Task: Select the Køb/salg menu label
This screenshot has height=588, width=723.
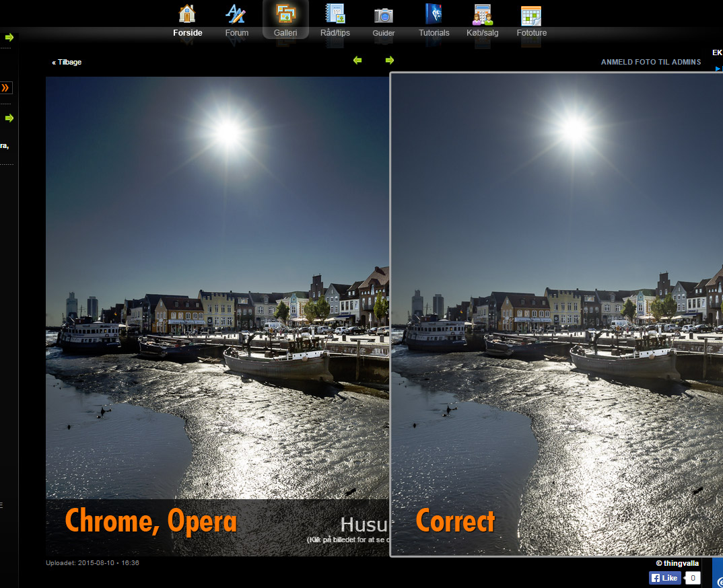Action: click(482, 33)
